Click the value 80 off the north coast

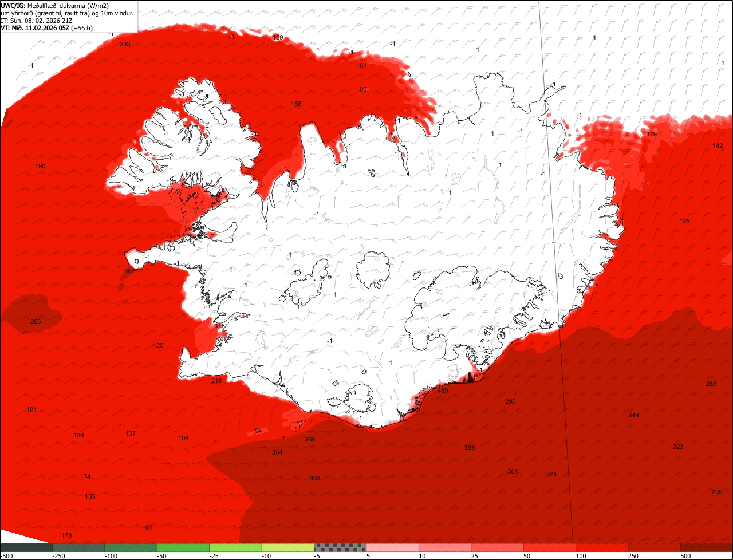pos(363,89)
